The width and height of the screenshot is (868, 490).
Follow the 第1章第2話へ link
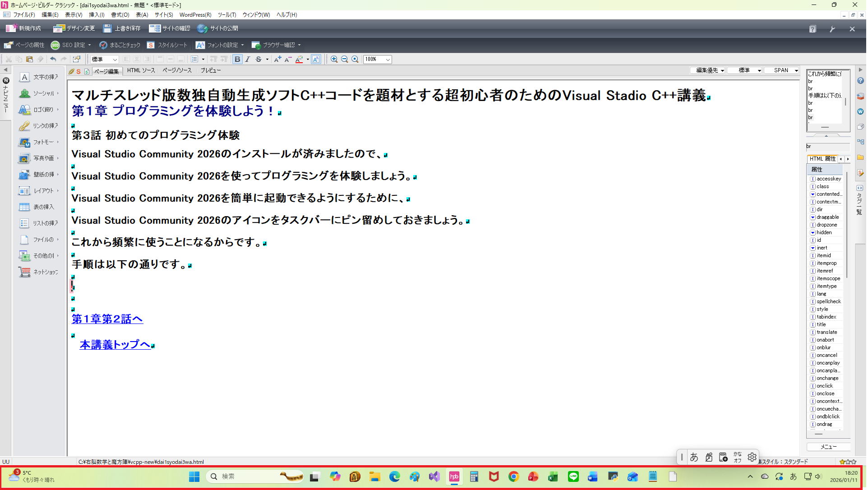(x=107, y=319)
